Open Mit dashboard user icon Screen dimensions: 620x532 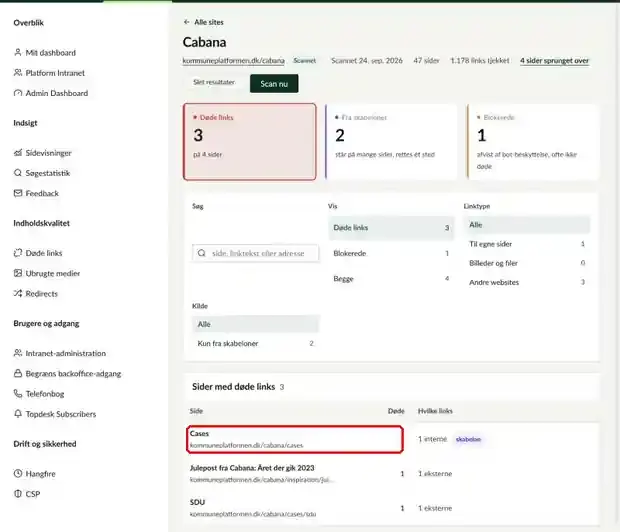18,52
